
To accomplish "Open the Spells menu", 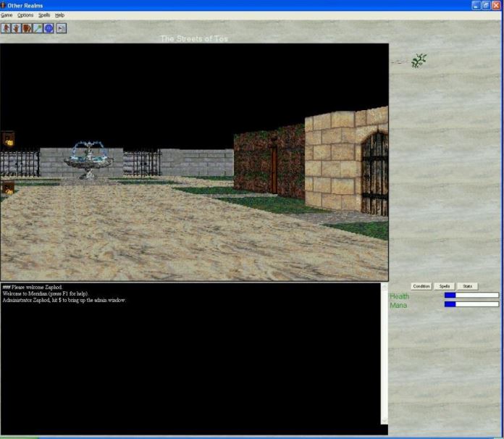I will (x=44, y=15).
